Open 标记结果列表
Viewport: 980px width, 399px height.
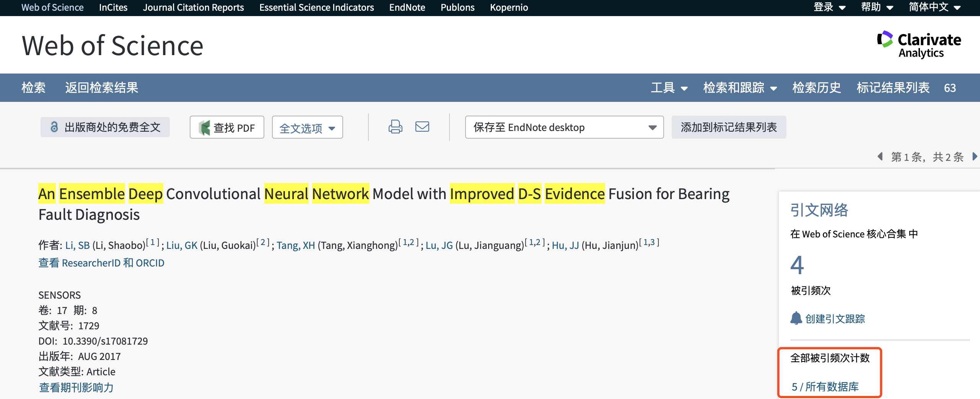[x=893, y=88]
